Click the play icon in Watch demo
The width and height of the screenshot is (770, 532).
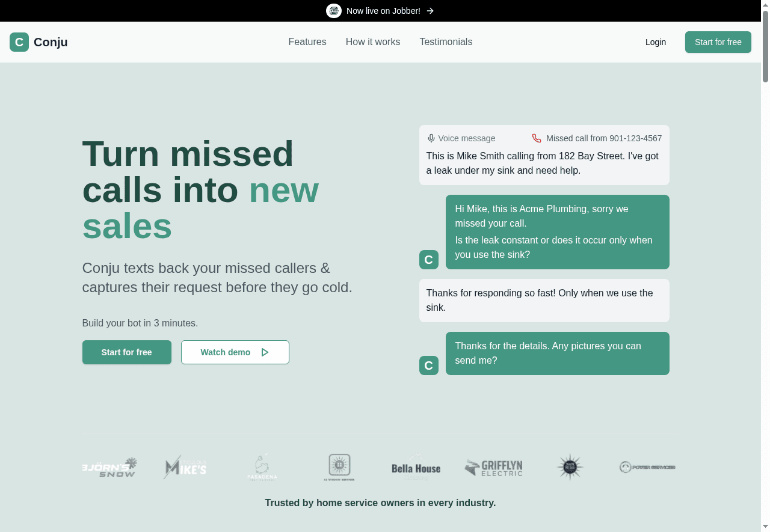pos(265,352)
